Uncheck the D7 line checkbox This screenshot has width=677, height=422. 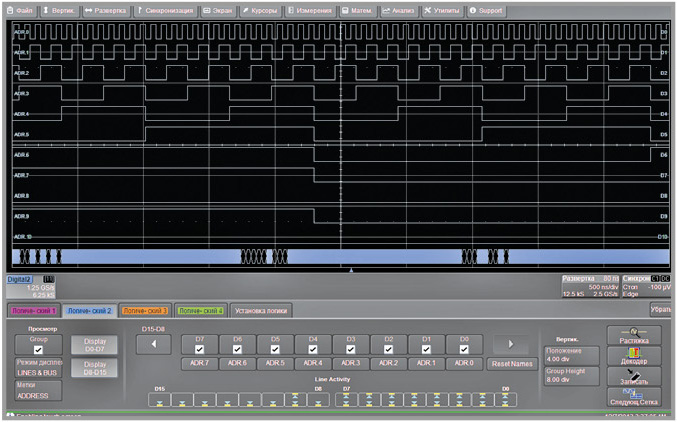pos(199,350)
